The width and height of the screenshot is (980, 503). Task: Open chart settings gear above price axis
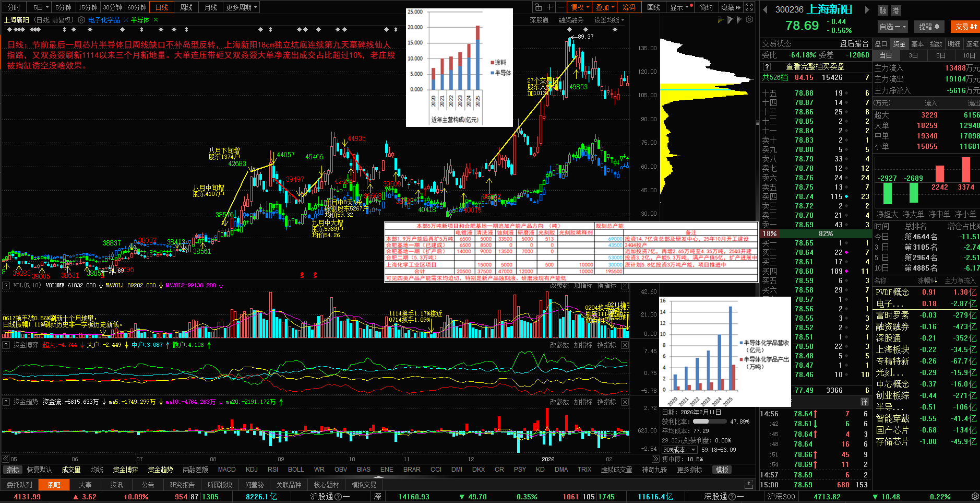click(749, 20)
